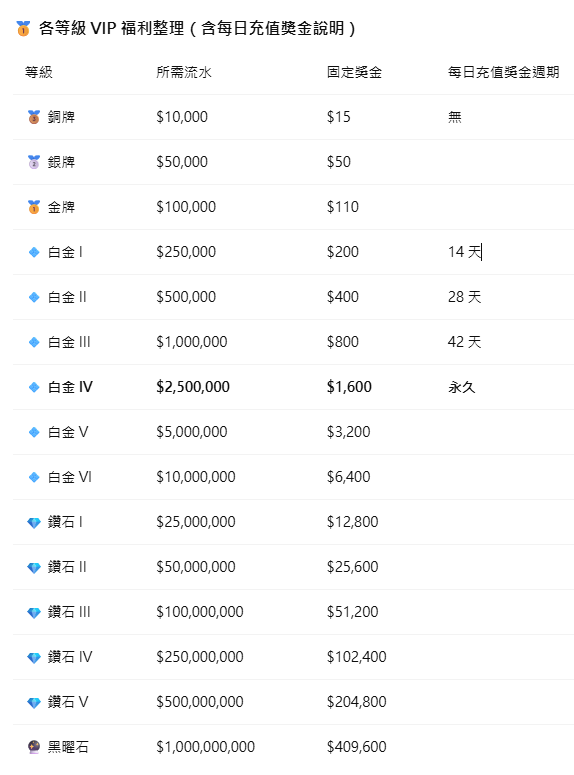Click the gold medal icon beside 金牌
This screenshot has width=574, height=775.
pyautogui.click(x=34, y=207)
